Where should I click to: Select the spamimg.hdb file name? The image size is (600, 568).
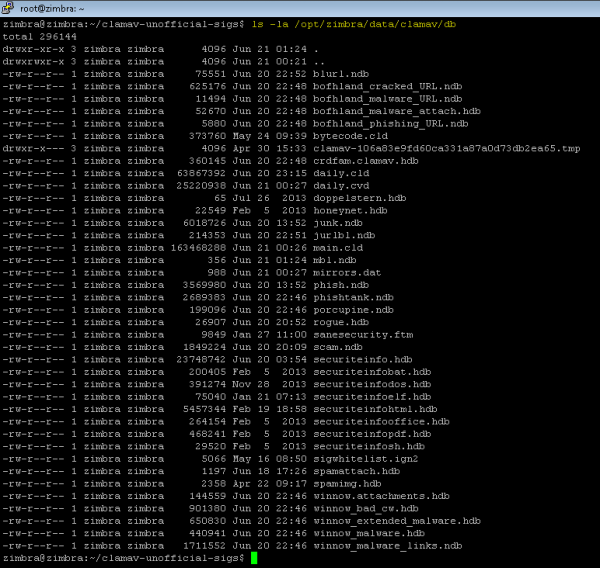point(347,484)
